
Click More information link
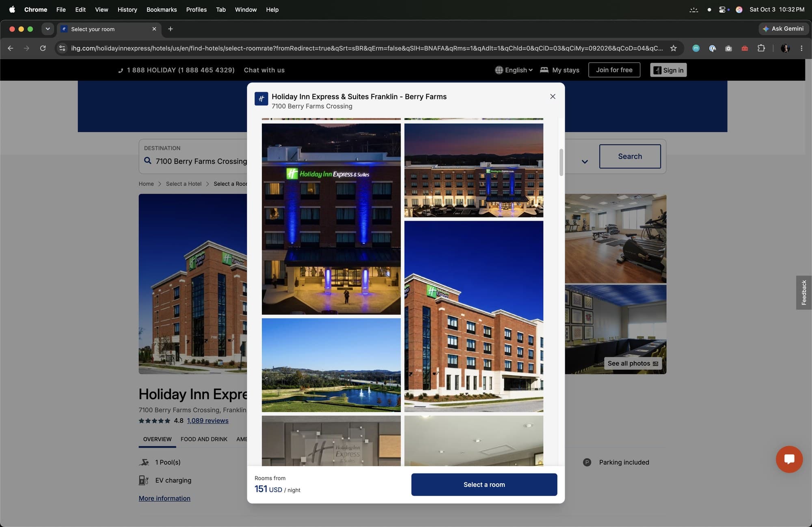pos(164,498)
